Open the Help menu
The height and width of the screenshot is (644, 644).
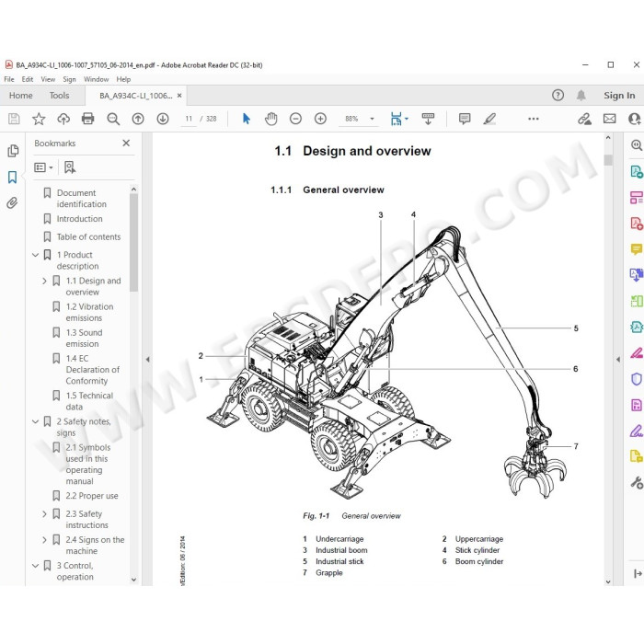pyautogui.click(x=123, y=79)
